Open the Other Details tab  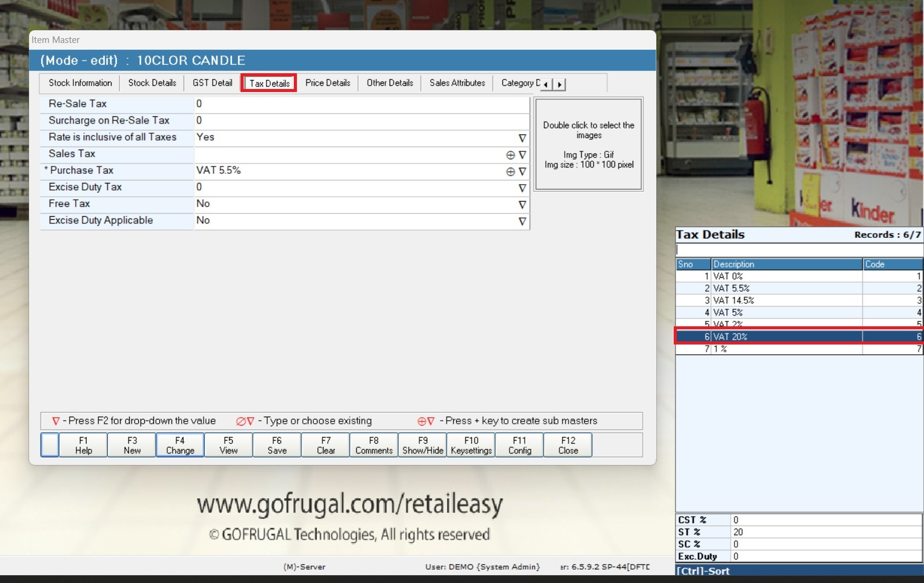(390, 83)
